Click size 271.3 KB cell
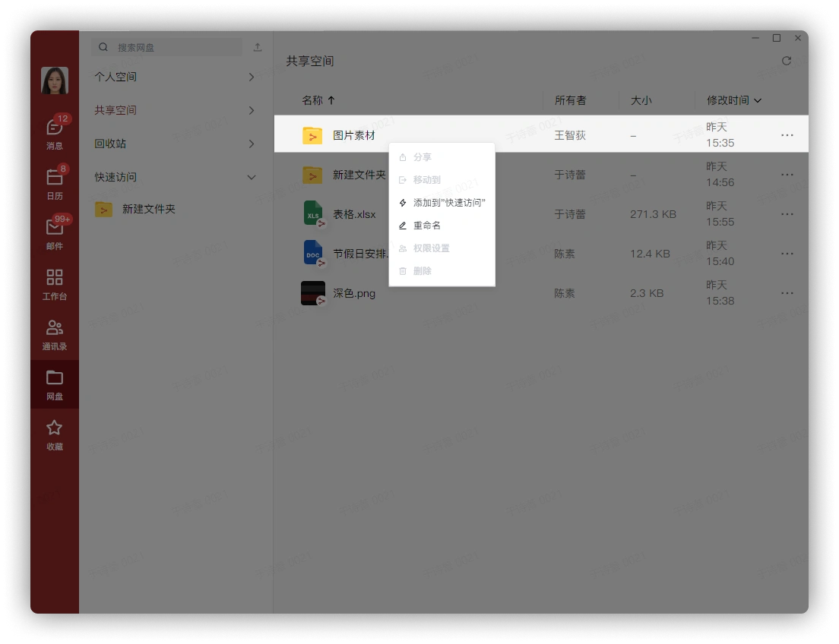The height and width of the screenshot is (644, 839). [654, 214]
